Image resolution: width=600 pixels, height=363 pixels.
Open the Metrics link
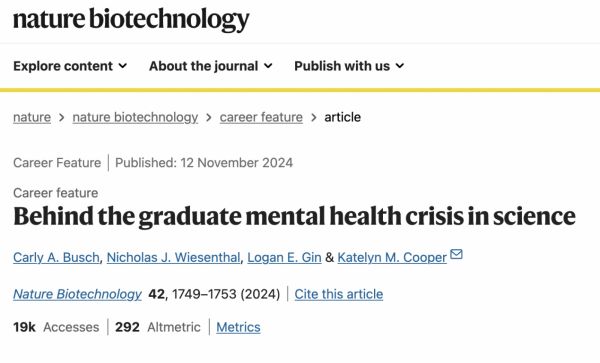(x=238, y=327)
